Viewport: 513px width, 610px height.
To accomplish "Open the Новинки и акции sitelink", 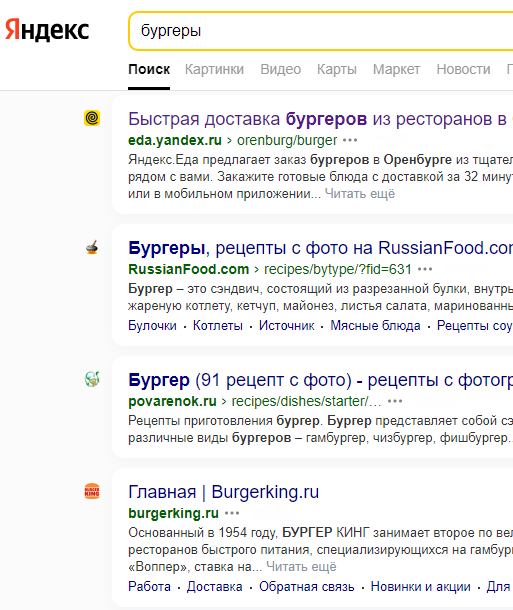I will (x=420, y=587).
